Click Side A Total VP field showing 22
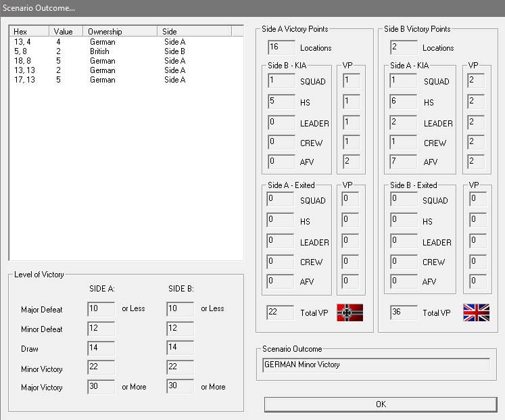 pyautogui.click(x=280, y=312)
